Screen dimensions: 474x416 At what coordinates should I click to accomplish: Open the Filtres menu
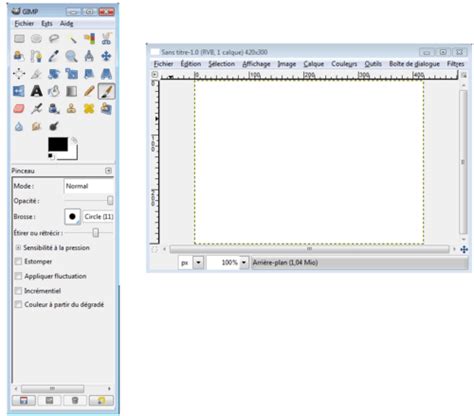click(x=456, y=64)
